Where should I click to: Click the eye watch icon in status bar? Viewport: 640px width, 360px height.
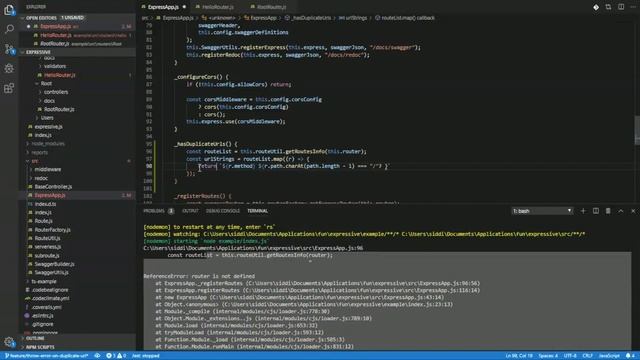[97, 356]
